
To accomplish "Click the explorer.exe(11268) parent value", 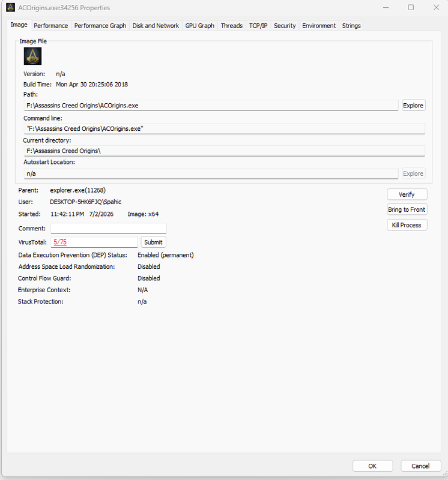I will (x=78, y=190).
